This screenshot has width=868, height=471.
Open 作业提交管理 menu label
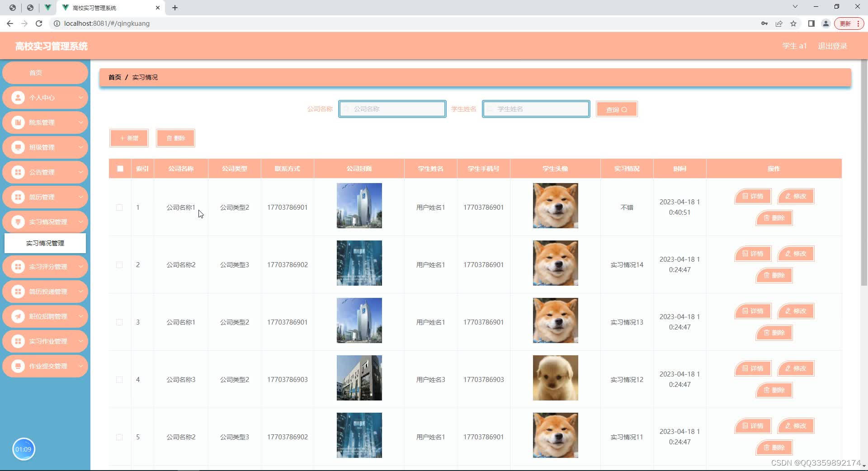click(48, 366)
